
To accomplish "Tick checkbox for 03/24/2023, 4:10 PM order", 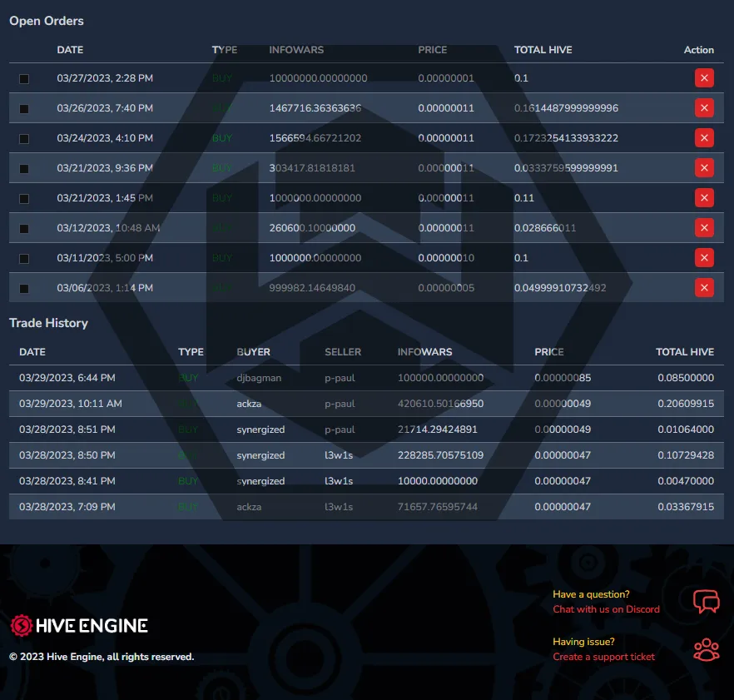I will pyautogui.click(x=24, y=139).
